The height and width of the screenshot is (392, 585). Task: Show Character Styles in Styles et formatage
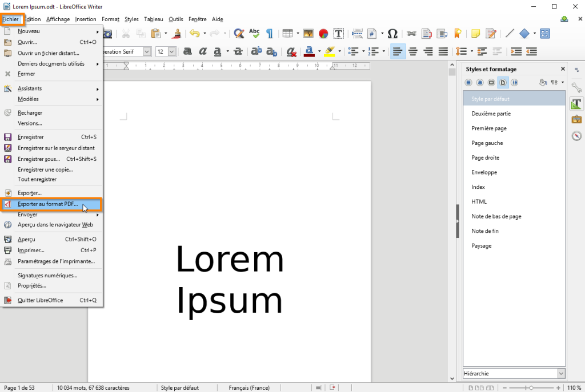coord(479,82)
